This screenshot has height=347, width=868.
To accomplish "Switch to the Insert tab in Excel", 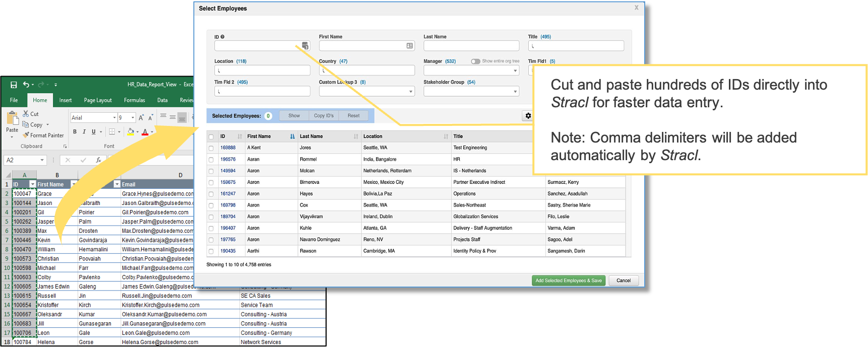I will click(66, 100).
